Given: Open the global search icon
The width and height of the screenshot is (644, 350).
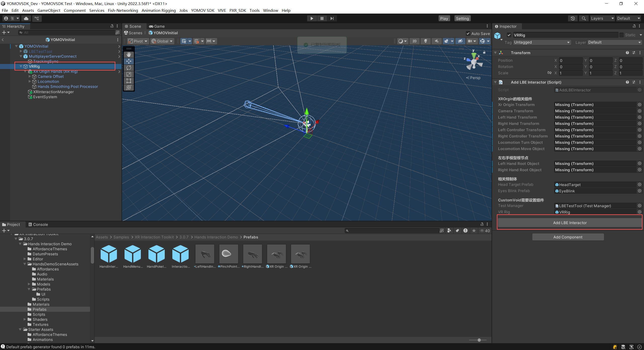Looking at the screenshot, I should coord(584,18).
